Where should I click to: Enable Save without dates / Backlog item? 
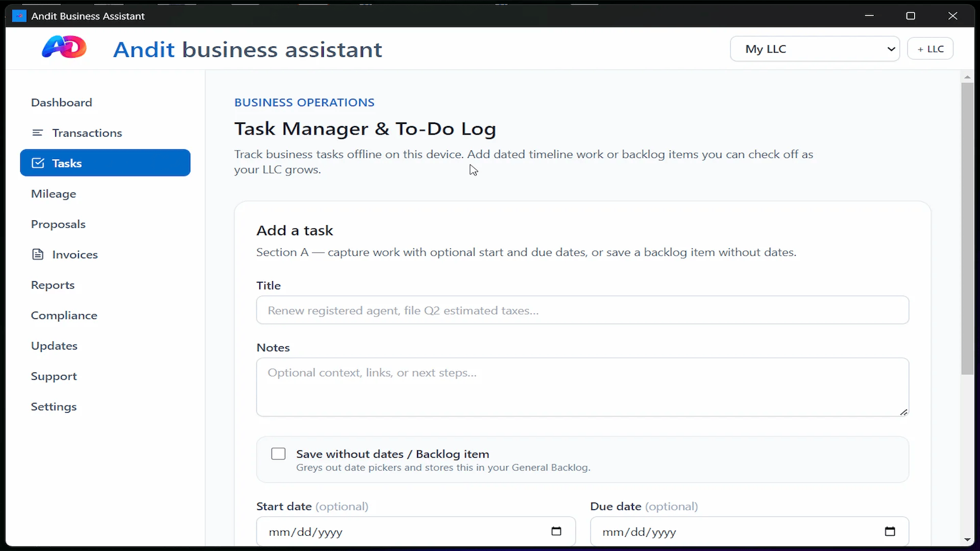coord(278,454)
